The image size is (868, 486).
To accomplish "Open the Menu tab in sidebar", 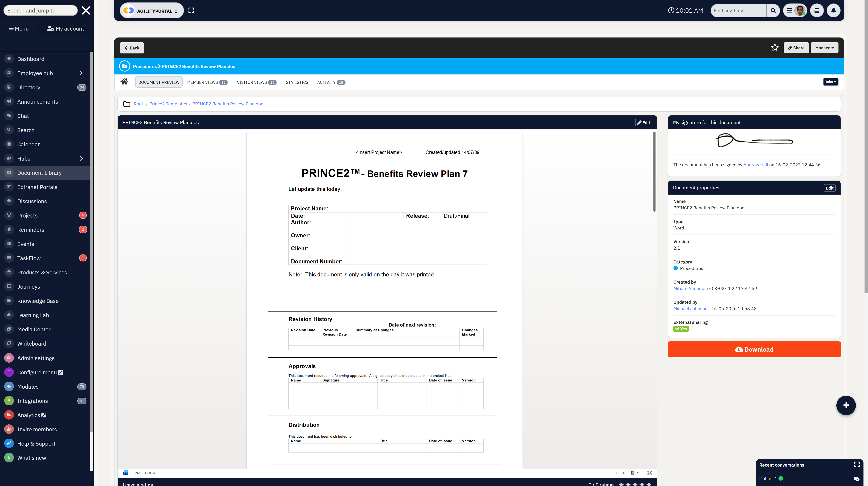I will pyautogui.click(x=19, y=29).
